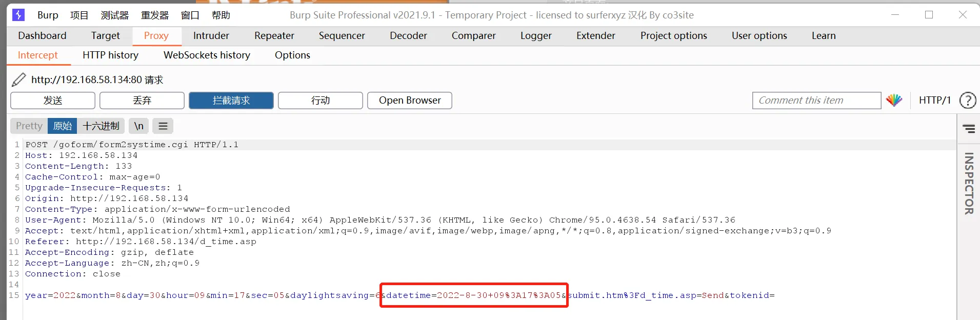Click the Accept-Encoding: gzip, deflate header
Viewport: 980px width, 320px height.
pos(109,252)
